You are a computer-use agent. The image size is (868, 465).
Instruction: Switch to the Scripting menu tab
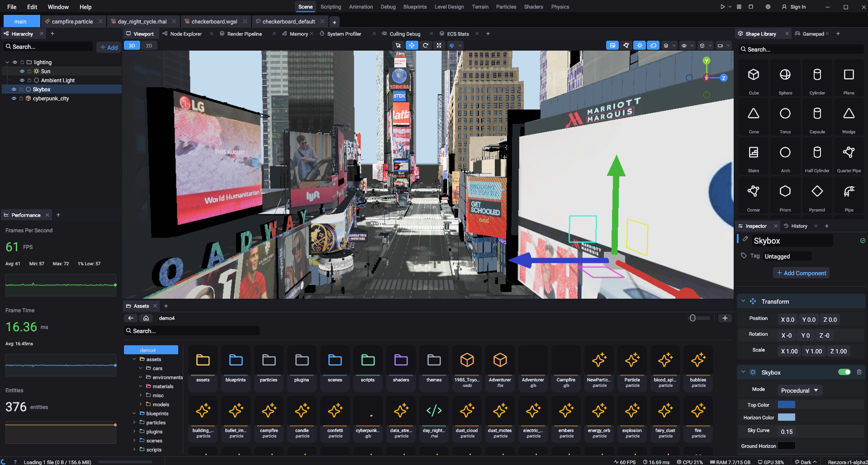[331, 7]
